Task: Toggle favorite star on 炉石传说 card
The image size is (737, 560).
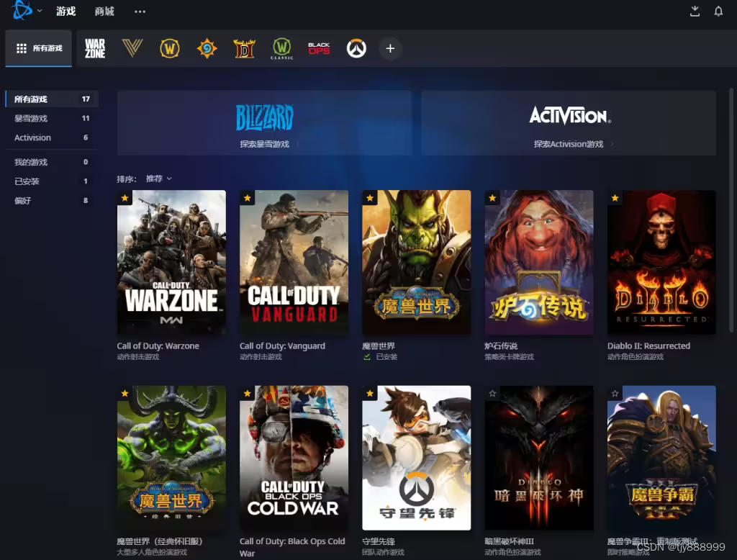Action: click(x=492, y=198)
